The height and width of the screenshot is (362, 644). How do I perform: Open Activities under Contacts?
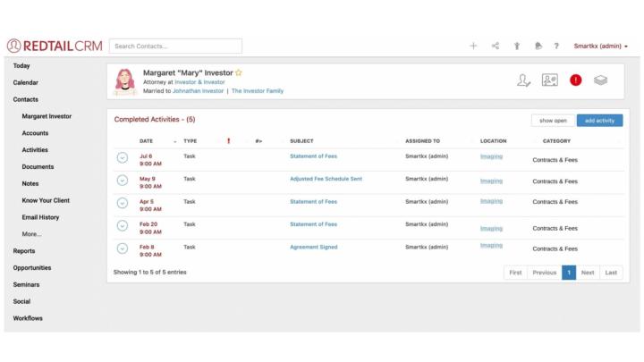pos(35,150)
